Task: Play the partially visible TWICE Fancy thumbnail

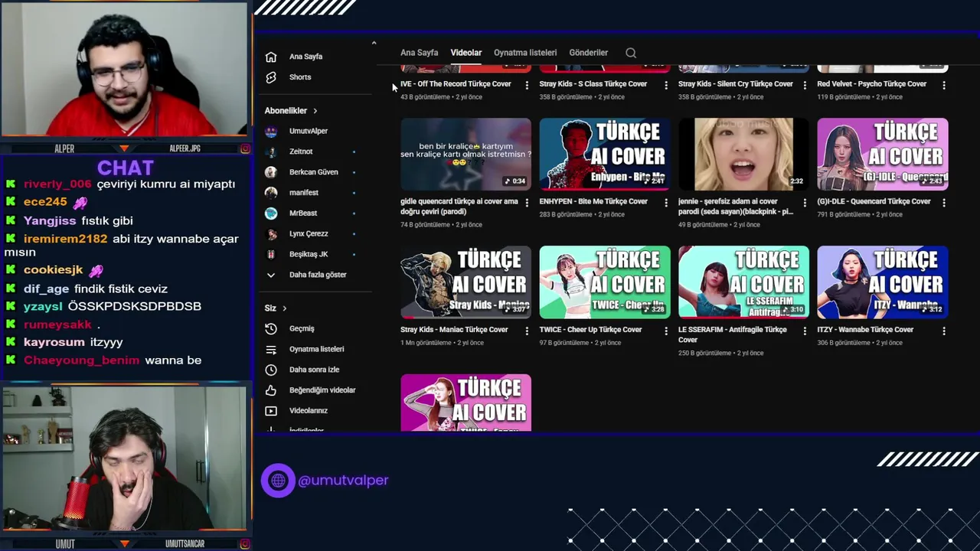Action: pyautogui.click(x=465, y=403)
